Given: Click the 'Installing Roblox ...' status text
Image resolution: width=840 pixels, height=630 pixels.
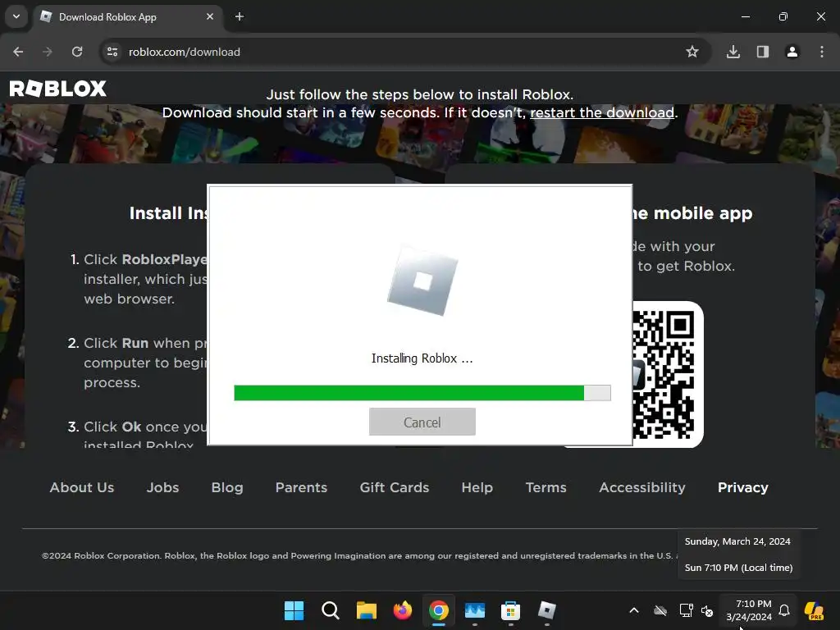Looking at the screenshot, I should click(422, 358).
